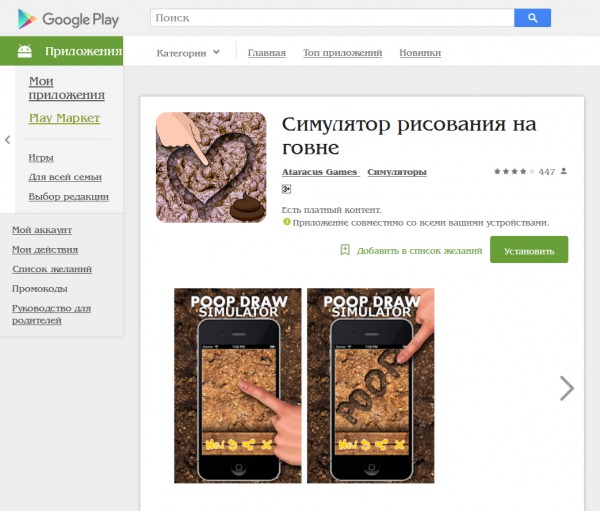The image size is (600, 511).
Task: Open the second screenshot with POOP drawn
Action: coord(370,385)
